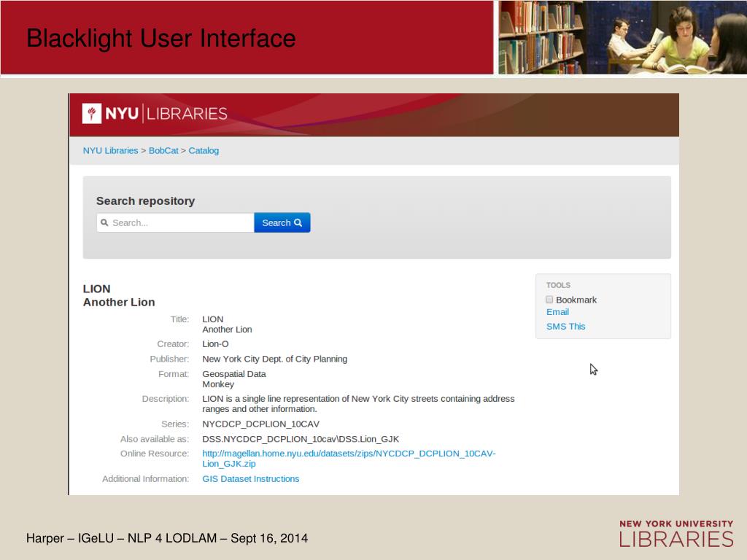Open the GIS Dataset Instructions link
The height and width of the screenshot is (560, 747).
(251, 478)
